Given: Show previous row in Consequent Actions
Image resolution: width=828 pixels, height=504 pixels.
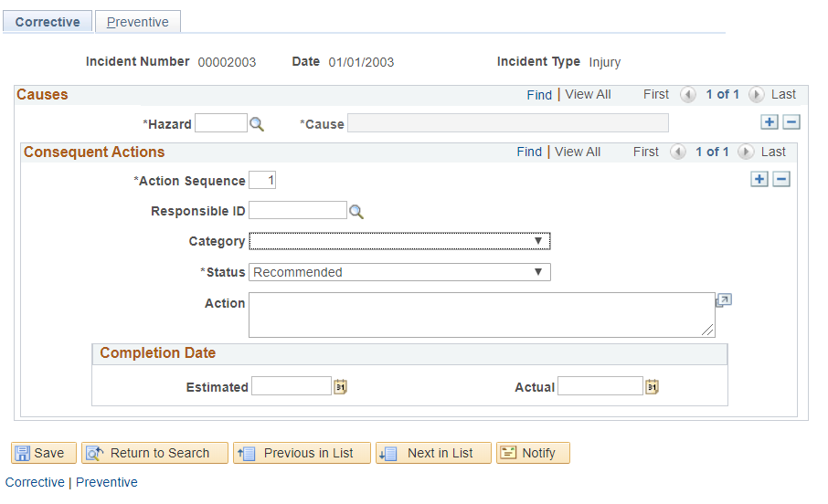Looking at the screenshot, I should (677, 152).
